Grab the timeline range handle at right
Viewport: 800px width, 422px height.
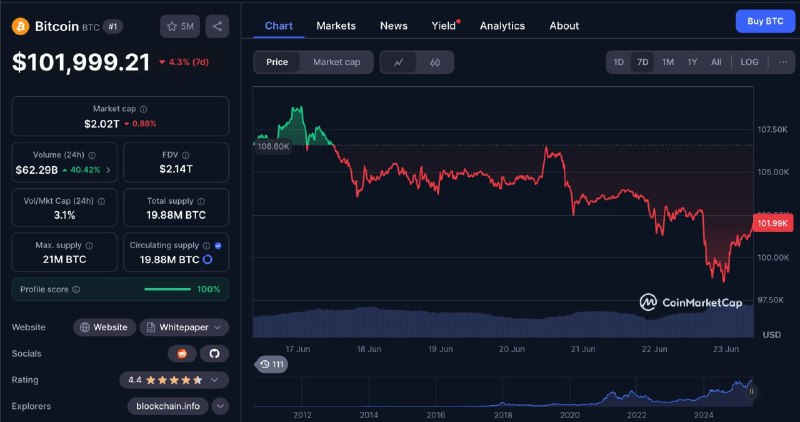751,391
